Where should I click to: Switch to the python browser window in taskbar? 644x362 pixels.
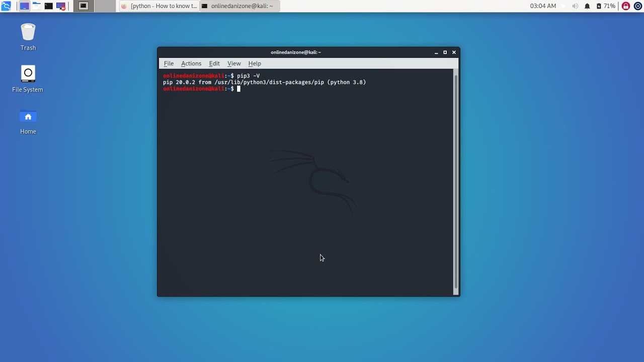coord(158,6)
